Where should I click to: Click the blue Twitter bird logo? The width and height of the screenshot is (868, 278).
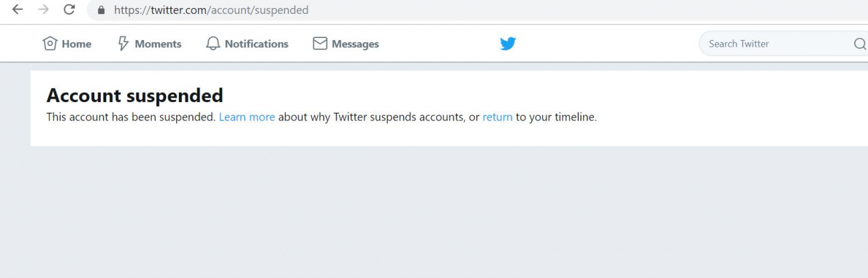(x=508, y=43)
